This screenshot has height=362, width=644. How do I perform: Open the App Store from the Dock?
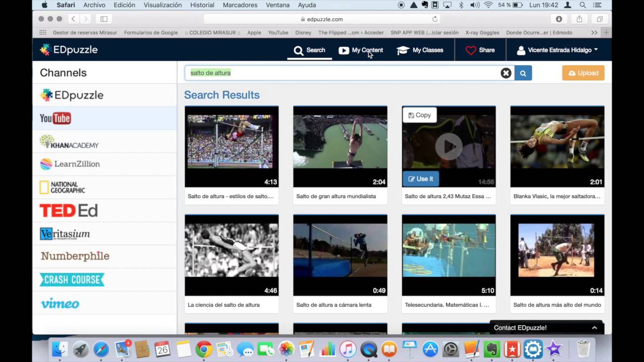pyautogui.click(x=430, y=349)
